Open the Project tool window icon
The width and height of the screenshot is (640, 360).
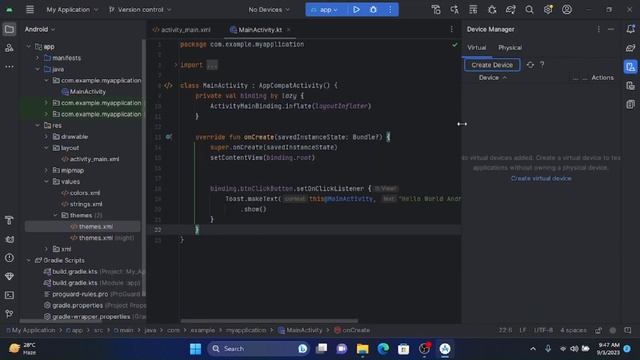(9, 29)
